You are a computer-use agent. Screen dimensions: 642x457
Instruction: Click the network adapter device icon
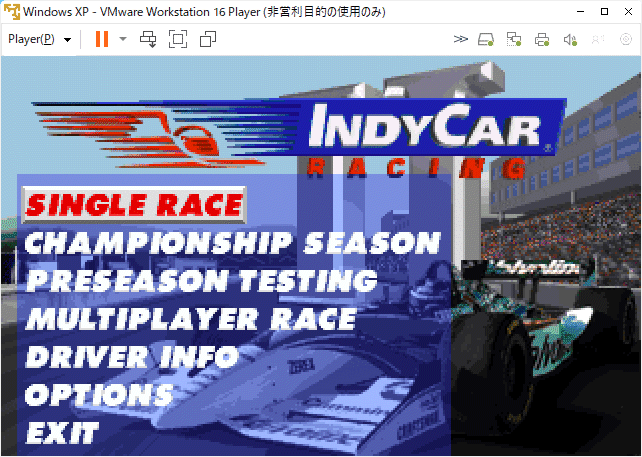(514, 39)
